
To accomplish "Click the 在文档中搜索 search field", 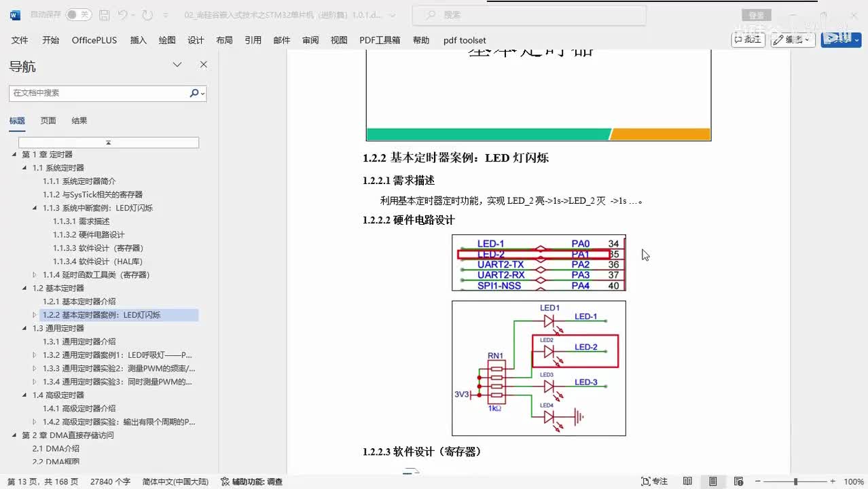I will click(99, 93).
